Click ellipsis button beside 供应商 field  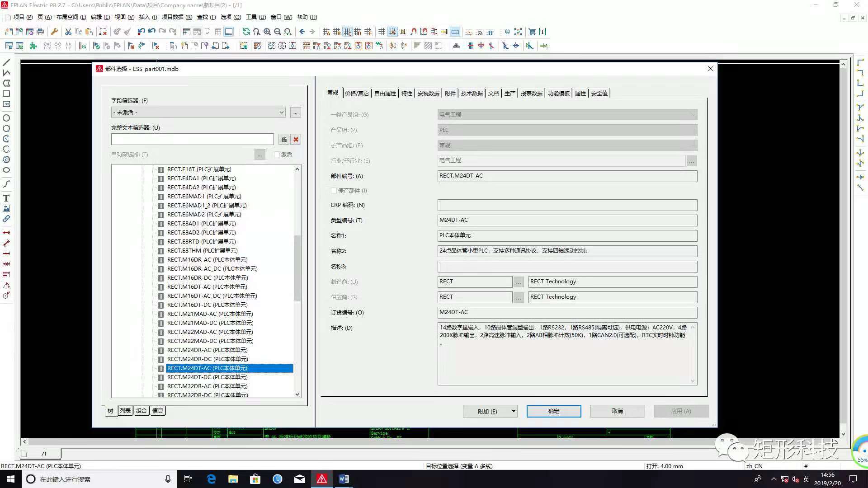point(519,297)
